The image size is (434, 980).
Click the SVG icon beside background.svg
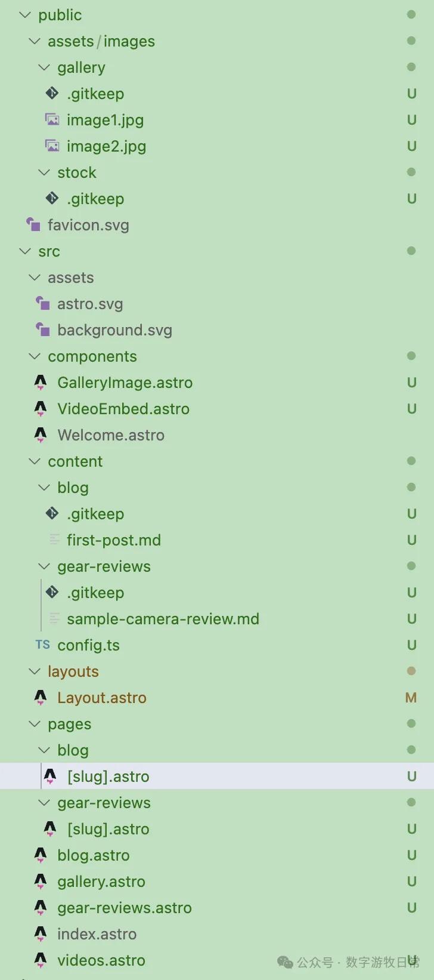[43, 329]
